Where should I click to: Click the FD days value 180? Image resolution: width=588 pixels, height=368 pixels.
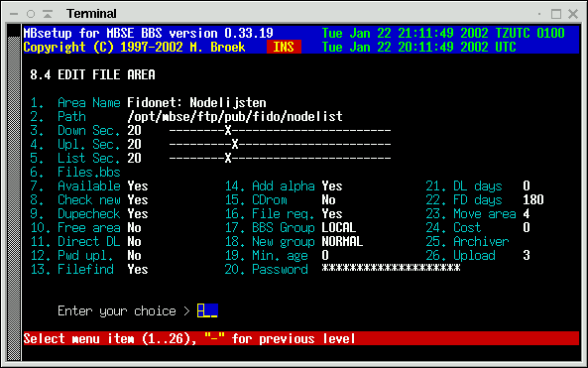click(533, 200)
